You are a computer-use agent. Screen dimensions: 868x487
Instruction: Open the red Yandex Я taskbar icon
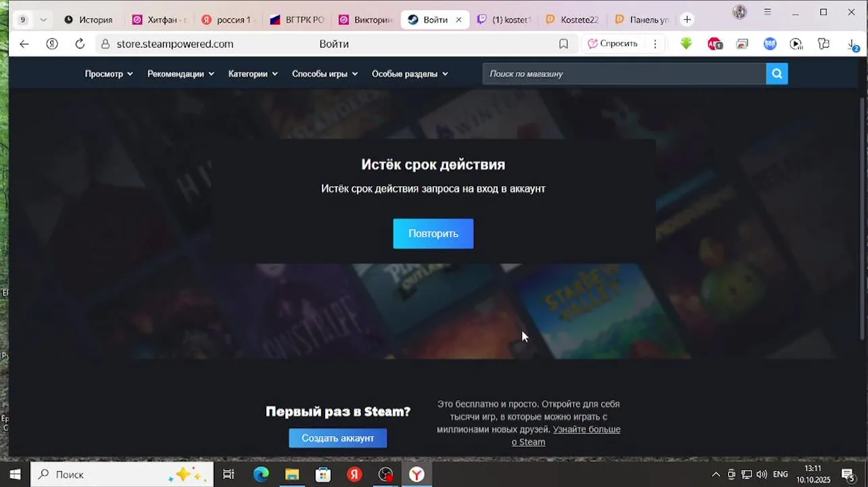click(x=354, y=474)
